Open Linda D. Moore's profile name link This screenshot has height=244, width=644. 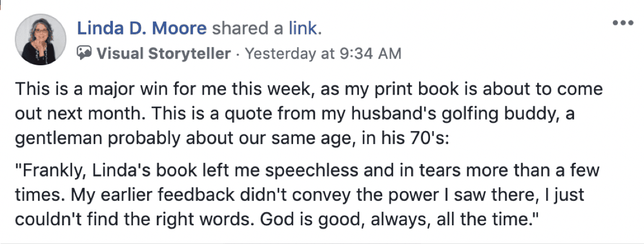point(143,29)
